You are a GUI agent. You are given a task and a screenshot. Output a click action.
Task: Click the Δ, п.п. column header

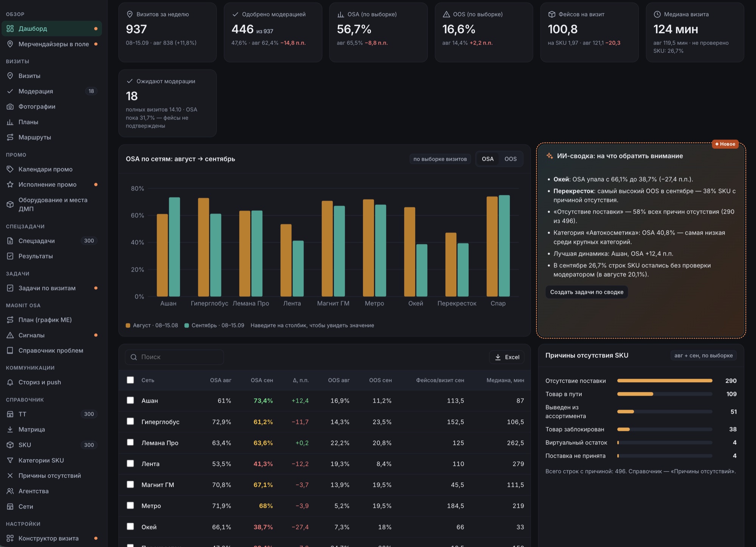(x=301, y=380)
